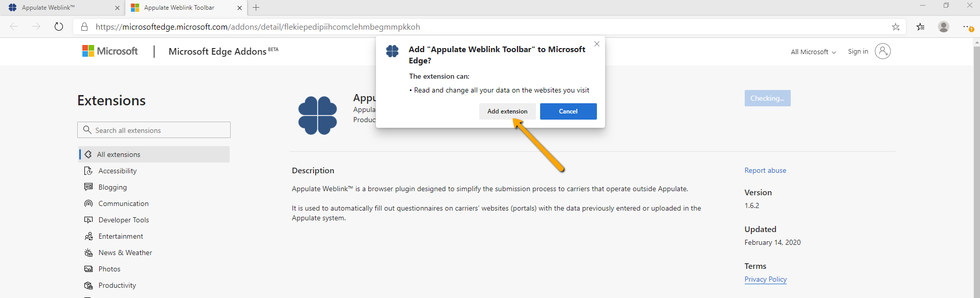The height and width of the screenshot is (298, 980).
Task: Click the Appulate clover logo thumbnail
Action: [318, 116]
